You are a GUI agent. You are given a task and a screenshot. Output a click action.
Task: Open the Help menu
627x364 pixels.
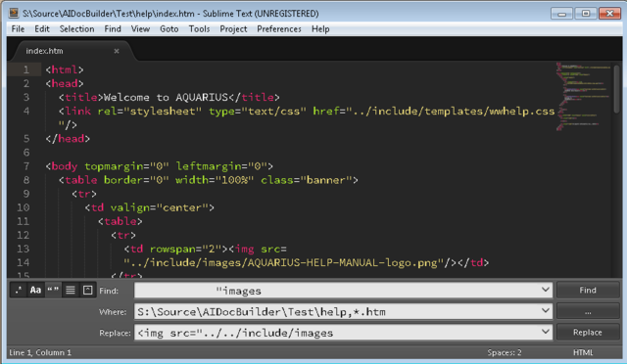320,29
